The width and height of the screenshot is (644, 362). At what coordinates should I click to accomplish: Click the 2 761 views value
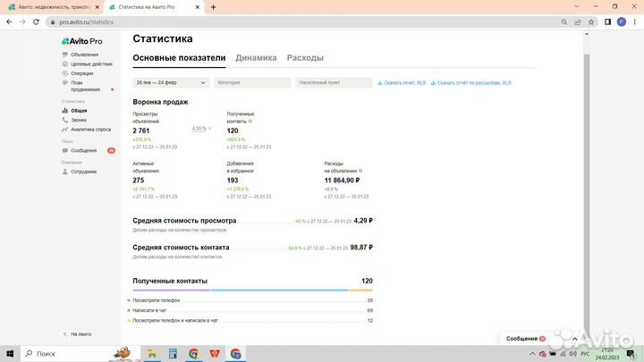pos(141,130)
